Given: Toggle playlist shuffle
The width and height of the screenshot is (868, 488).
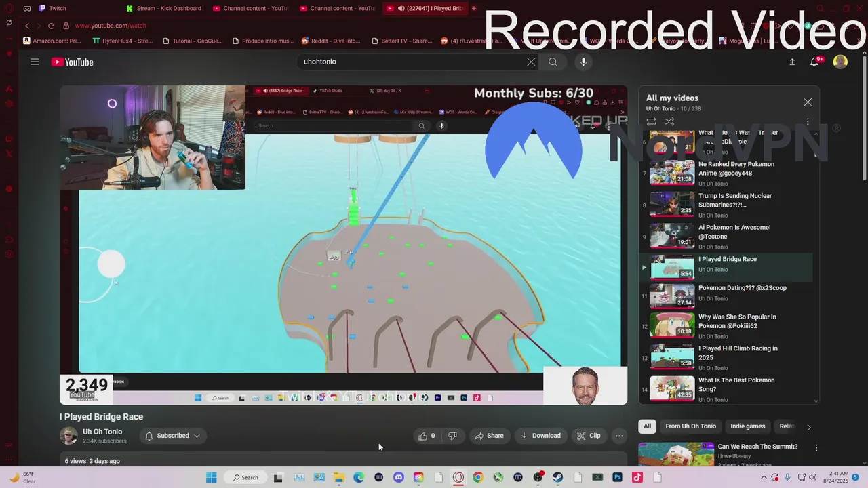Looking at the screenshot, I should pos(669,122).
